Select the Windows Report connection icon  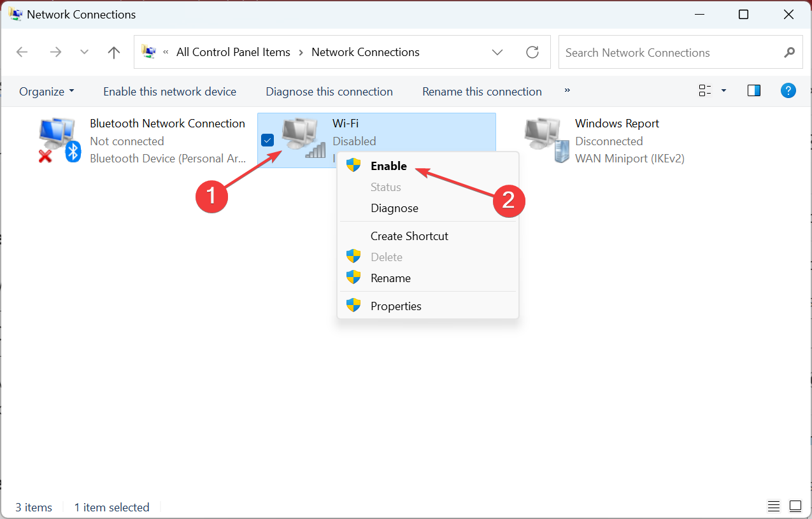click(546, 141)
